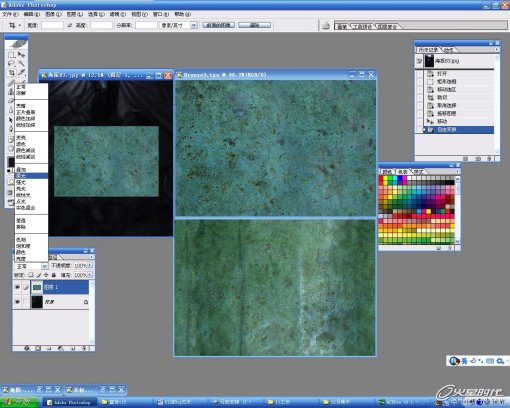Click the Windows Start button
Image resolution: width=510 pixels, height=408 pixels.
tap(19, 402)
